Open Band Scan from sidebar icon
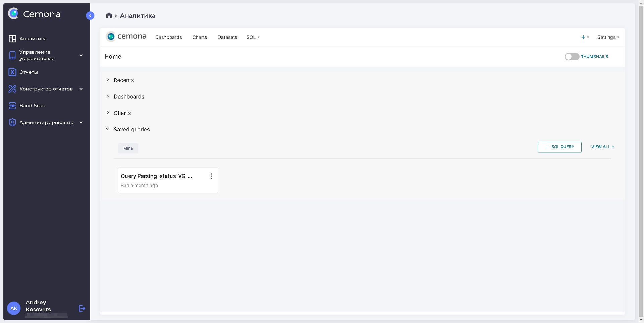The height and width of the screenshot is (323, 644). [12, 106]
